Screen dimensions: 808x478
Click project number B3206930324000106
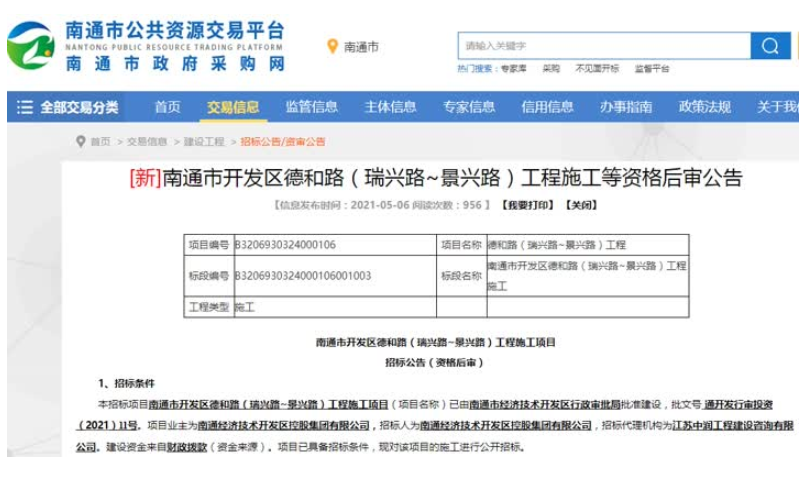(x=285, y=245)
